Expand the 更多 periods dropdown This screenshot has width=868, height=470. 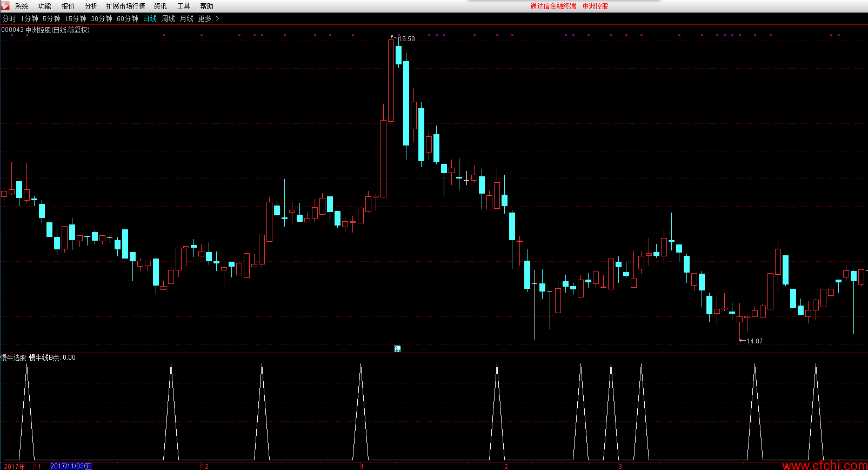click(205, 18)
